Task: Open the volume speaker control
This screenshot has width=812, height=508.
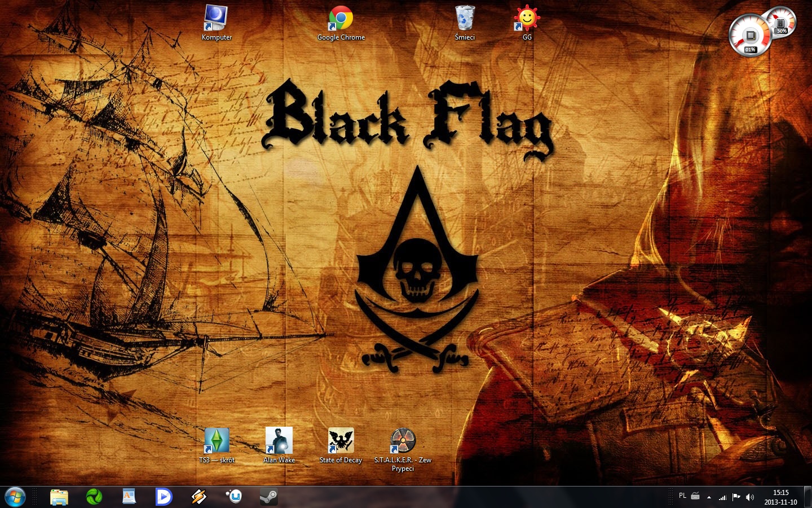Action: [x=750, y=497]
